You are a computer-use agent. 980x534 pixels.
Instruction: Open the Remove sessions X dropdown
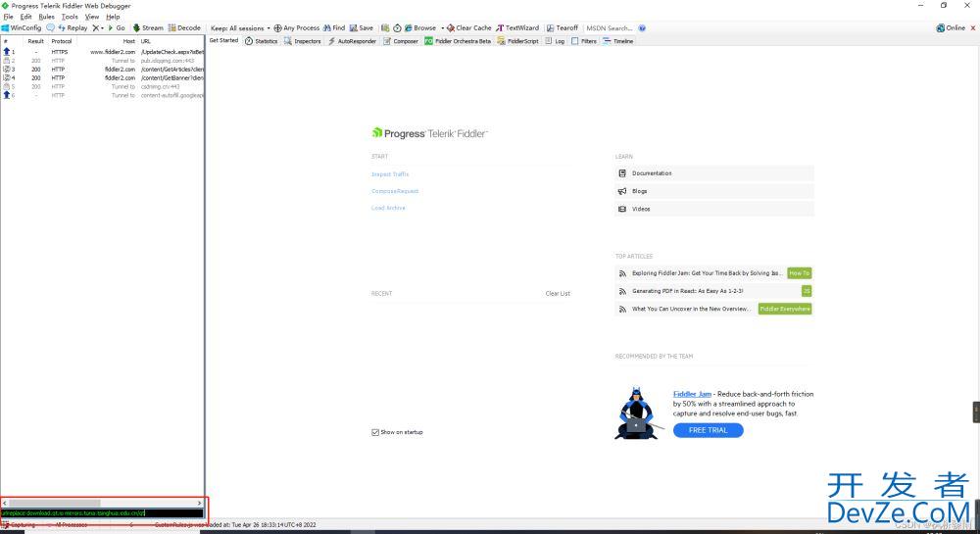pos(97,28)
